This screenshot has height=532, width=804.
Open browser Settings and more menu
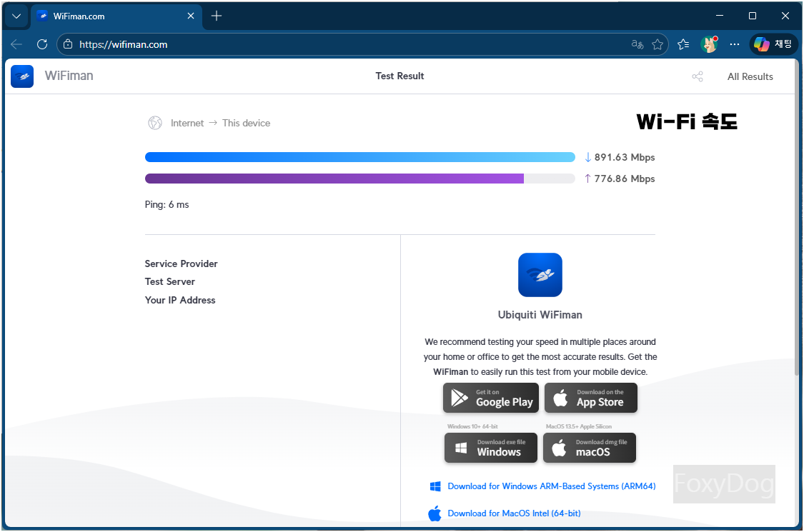point(734,44)
